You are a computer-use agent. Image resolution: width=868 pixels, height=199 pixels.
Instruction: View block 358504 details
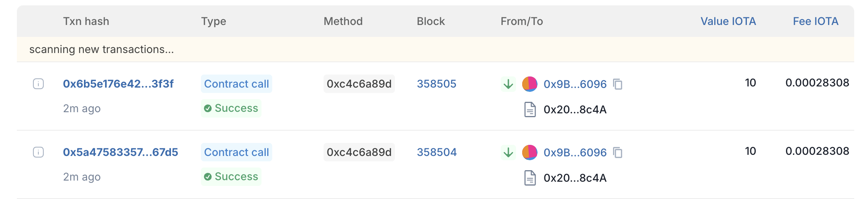point(437,152)
